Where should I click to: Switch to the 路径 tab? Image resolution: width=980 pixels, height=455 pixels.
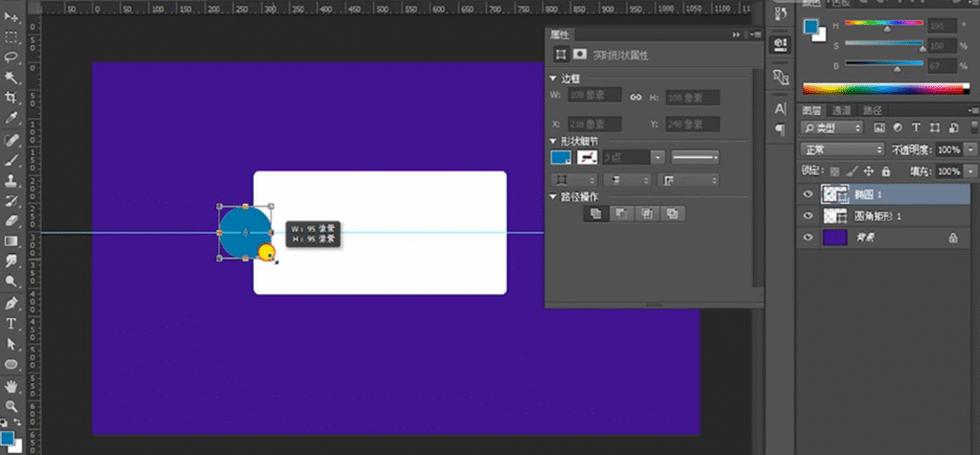(872, 110)
